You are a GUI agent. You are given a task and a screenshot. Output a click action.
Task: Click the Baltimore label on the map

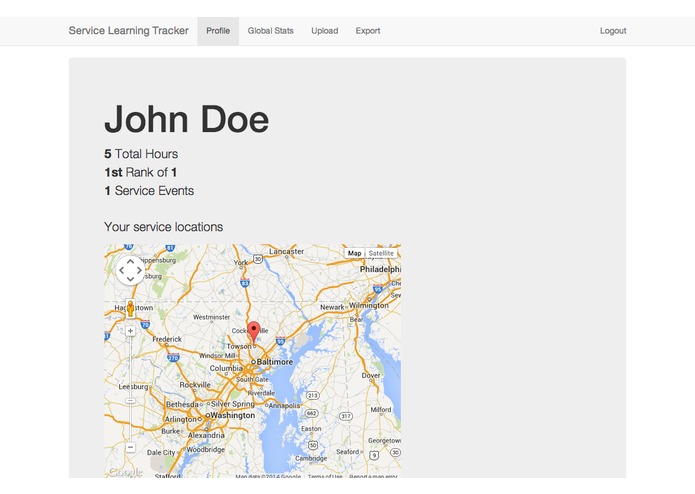pyautogui.click(x=275, y=362)
